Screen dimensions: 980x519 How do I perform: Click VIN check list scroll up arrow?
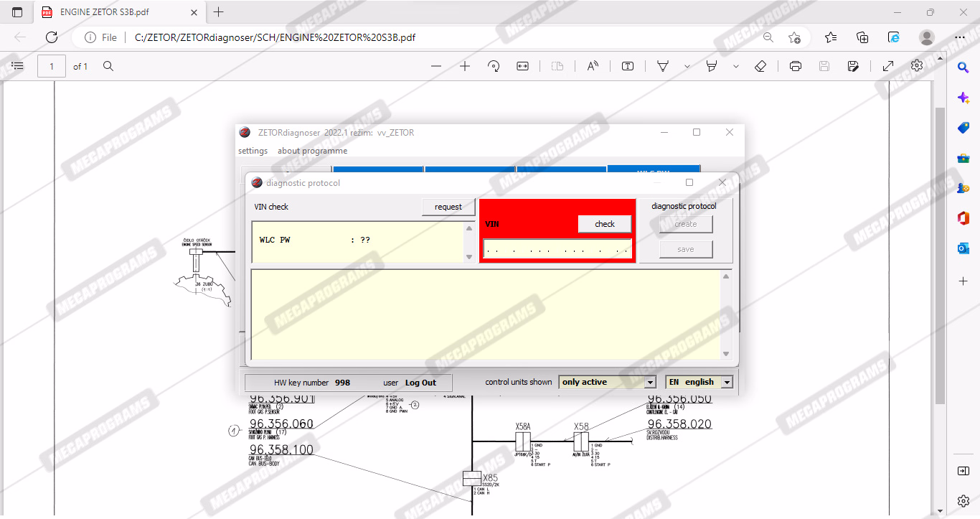(x=469, y=228)
